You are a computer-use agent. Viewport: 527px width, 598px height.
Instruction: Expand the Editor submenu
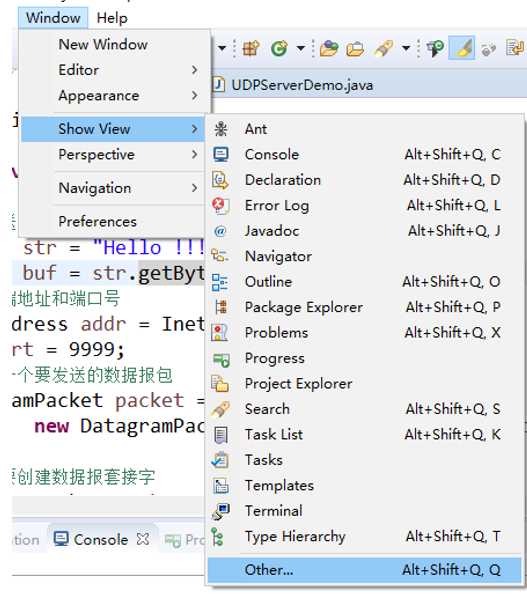pos(114,70)
